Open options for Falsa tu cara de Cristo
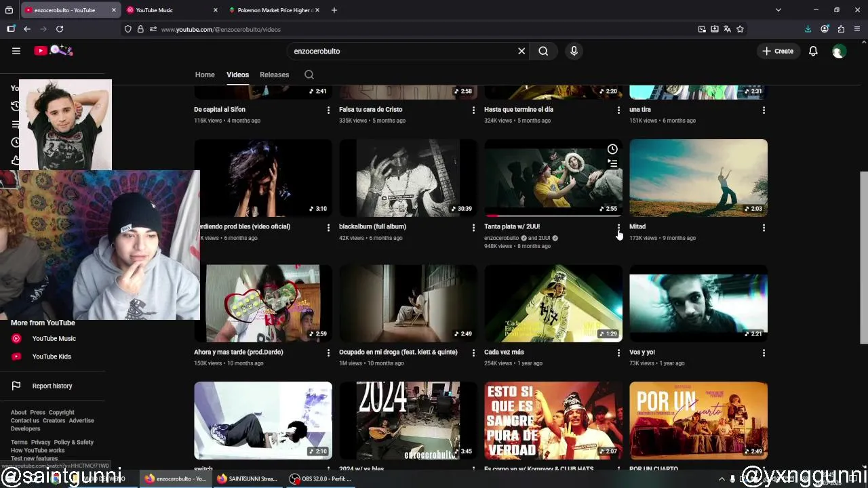 click(473, 110)
